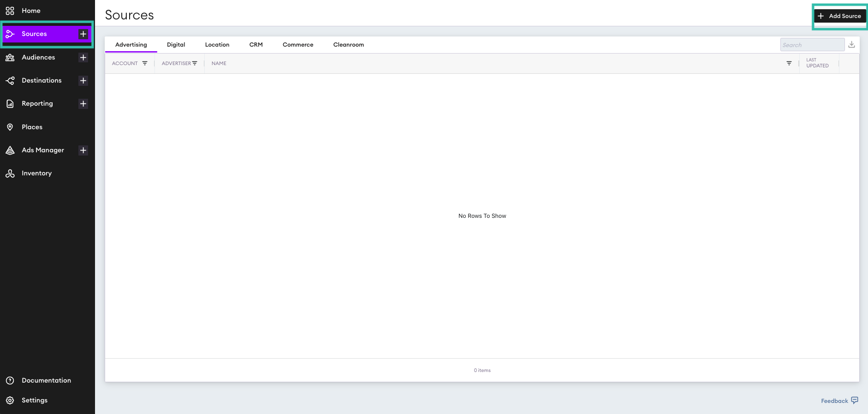
Task: Click the Feedback speech bubble icon
Action: 855,400
